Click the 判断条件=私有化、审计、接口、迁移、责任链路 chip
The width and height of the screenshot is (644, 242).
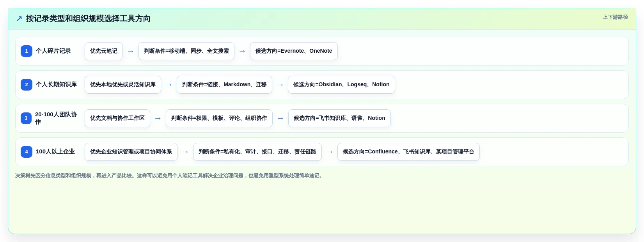pyautogui.click(x=257, y=152)
